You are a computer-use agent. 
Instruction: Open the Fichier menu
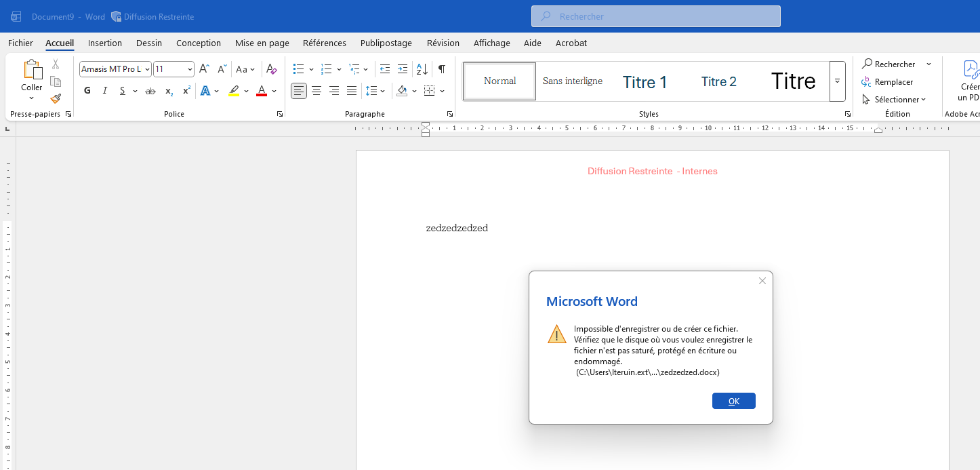[x=20, y=43]
